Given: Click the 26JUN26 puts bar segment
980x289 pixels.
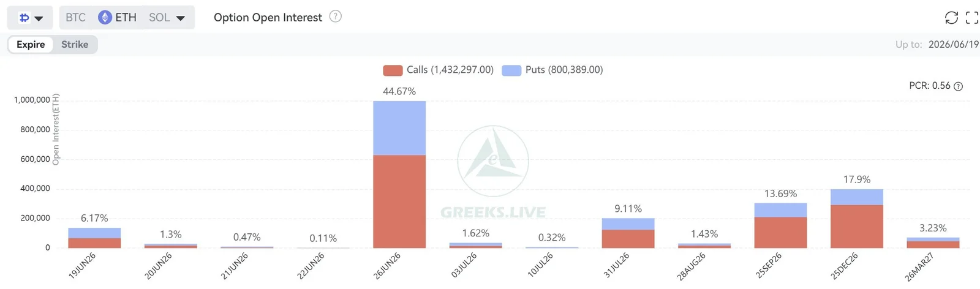Looking at the screenshot, I should point(399,128).
